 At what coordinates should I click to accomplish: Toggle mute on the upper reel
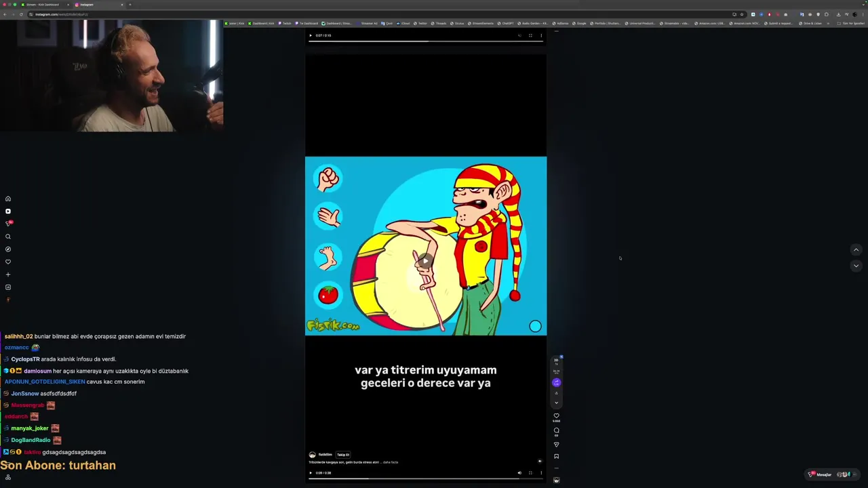click(519, 35)
